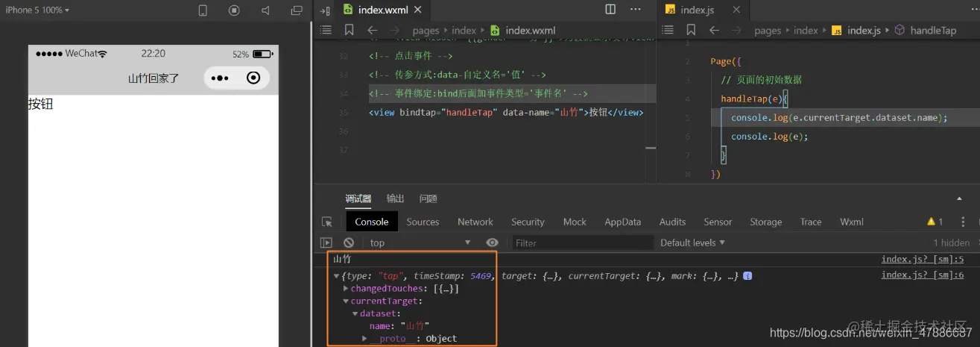Image resolution: width=980 pixels, height=347 pixels.
Task: Close the index.js tab
Action: point(736,10)
